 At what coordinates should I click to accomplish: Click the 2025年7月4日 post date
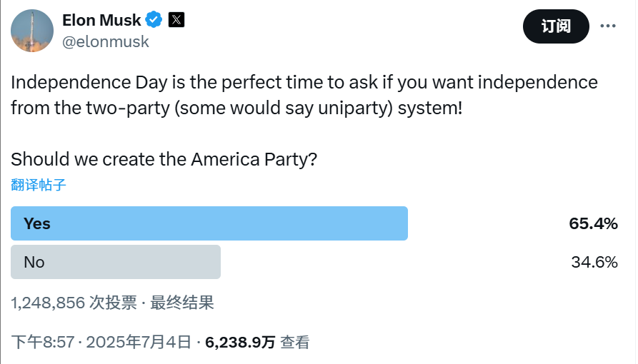coord(139,342)
